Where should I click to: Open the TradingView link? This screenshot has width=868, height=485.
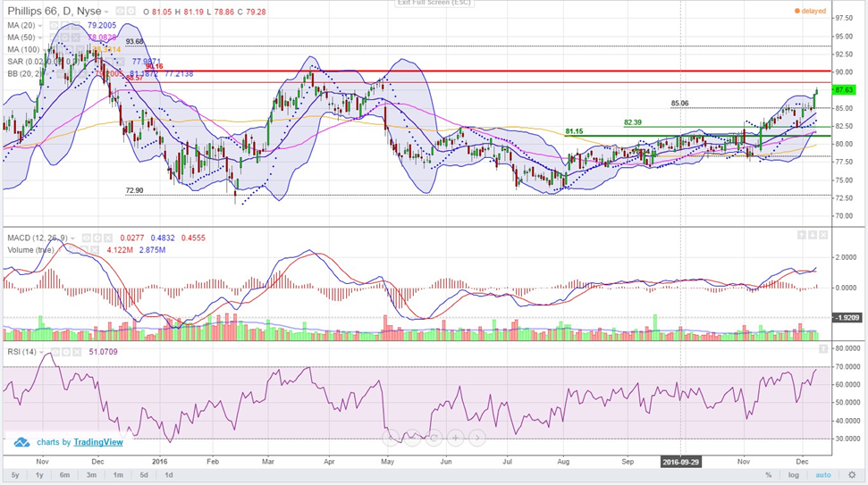98,442
